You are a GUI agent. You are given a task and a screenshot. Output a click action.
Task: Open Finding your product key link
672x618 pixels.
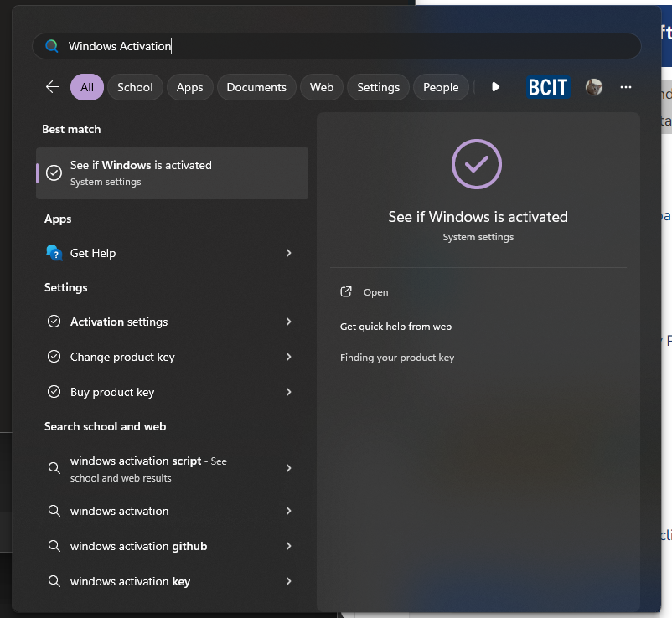(x=397, y=358)
